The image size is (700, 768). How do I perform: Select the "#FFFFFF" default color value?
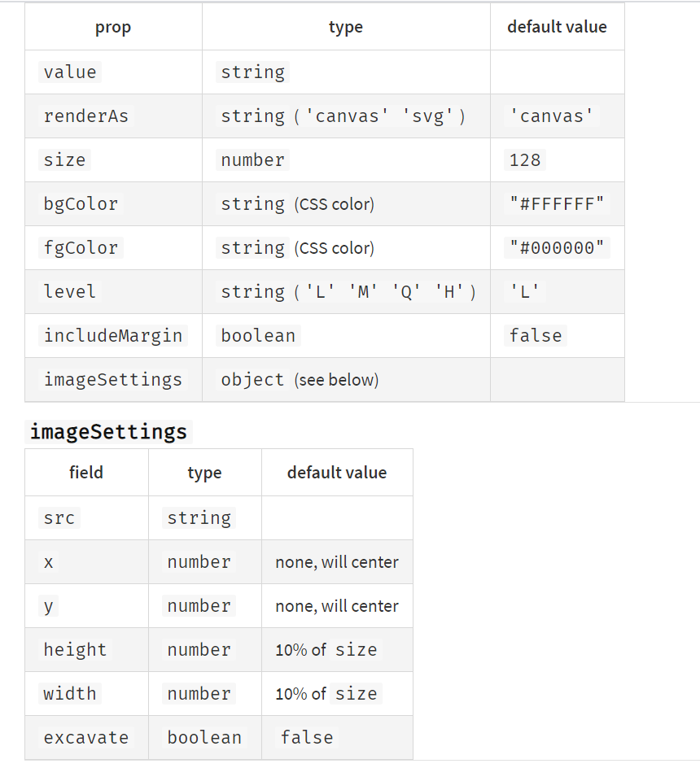558,203
